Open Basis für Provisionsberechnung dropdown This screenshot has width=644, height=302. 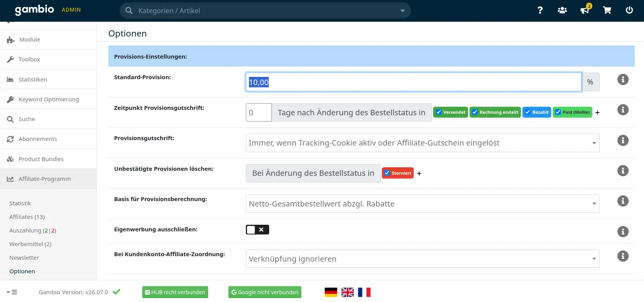[423, 204]
